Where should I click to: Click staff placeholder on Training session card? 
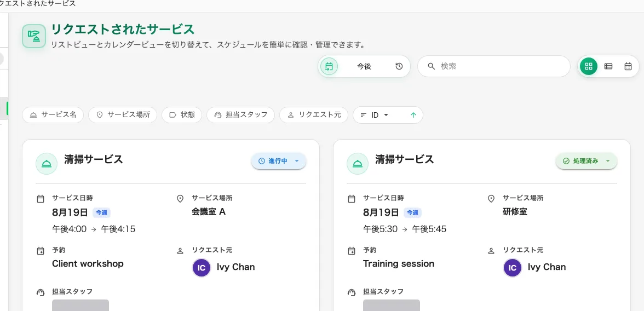[x=392, y=305]
